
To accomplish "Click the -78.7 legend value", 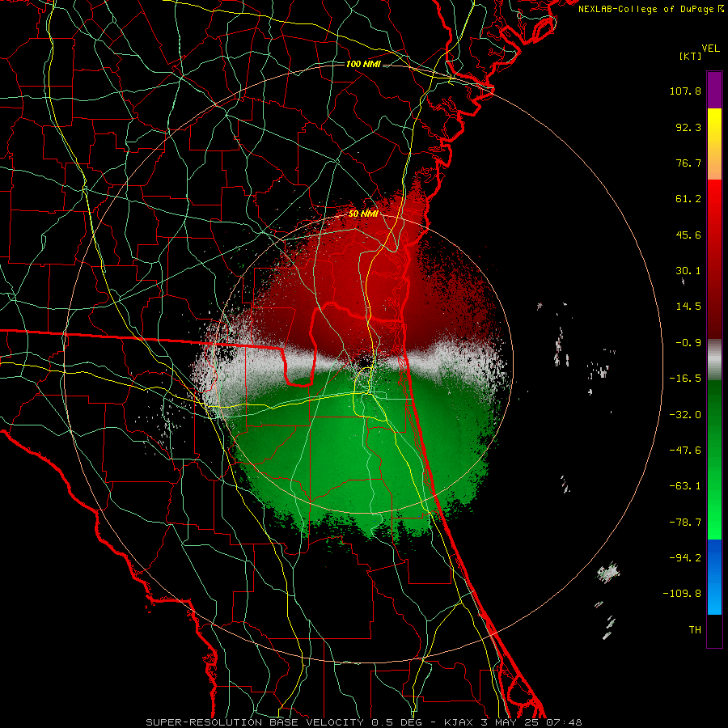I will (x=685, y=523).
